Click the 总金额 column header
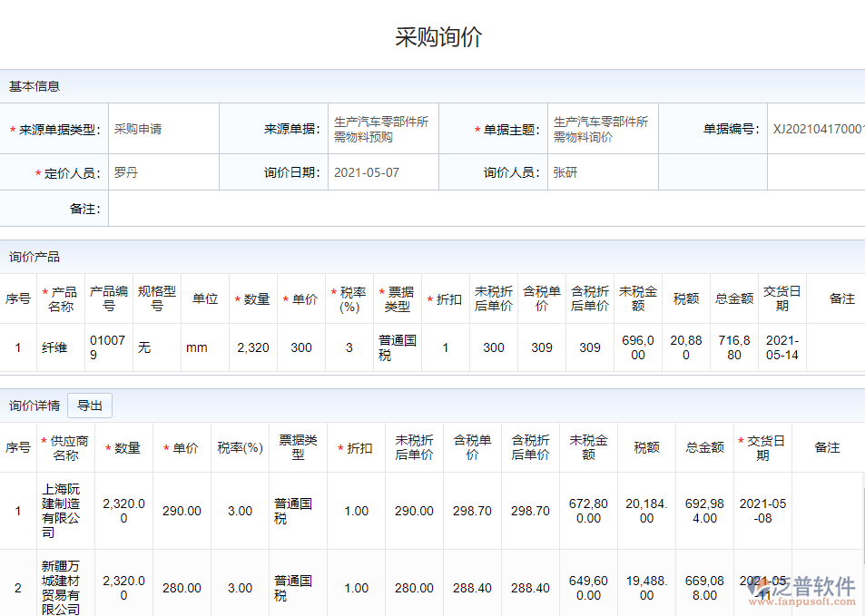 pyautogui.click(x=733, y=298)
